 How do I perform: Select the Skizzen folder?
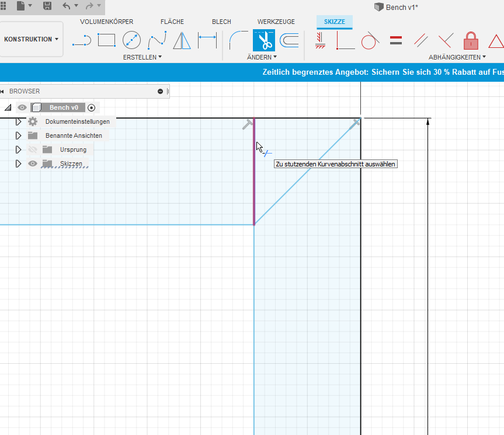pyautogui.click(x=71, y=164)
